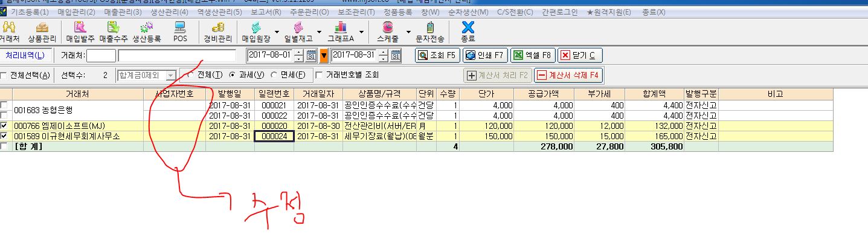Expand the 매입원장 dropdown arrow
The width and height of the screenshot is (868, 239).
[x=277, y=31]
